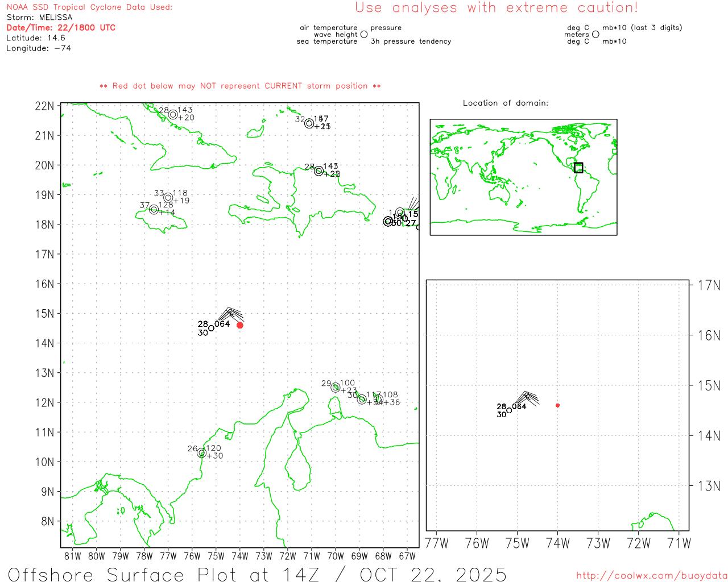Click the red storm position dot on main map
The height and width of the screenshot is (582, 728).
click(240, 325)
